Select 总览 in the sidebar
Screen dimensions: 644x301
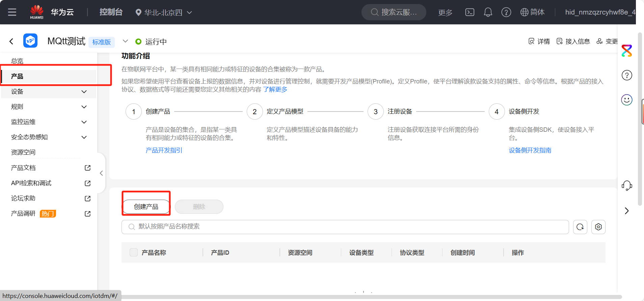pos(17,61)
